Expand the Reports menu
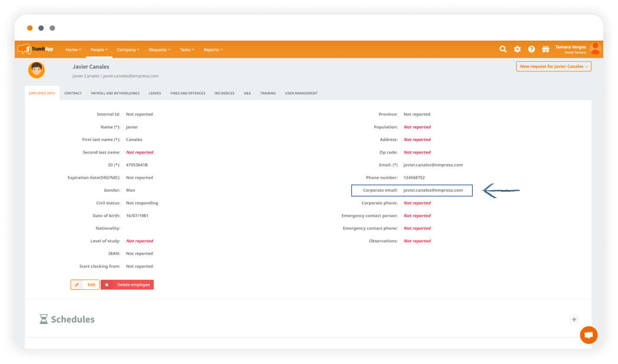Viewport: 618px width, 364px height. click(x=213, y=50)
